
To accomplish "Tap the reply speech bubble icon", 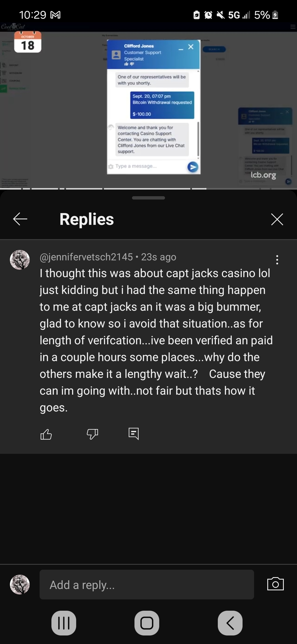I will (134, 434).
